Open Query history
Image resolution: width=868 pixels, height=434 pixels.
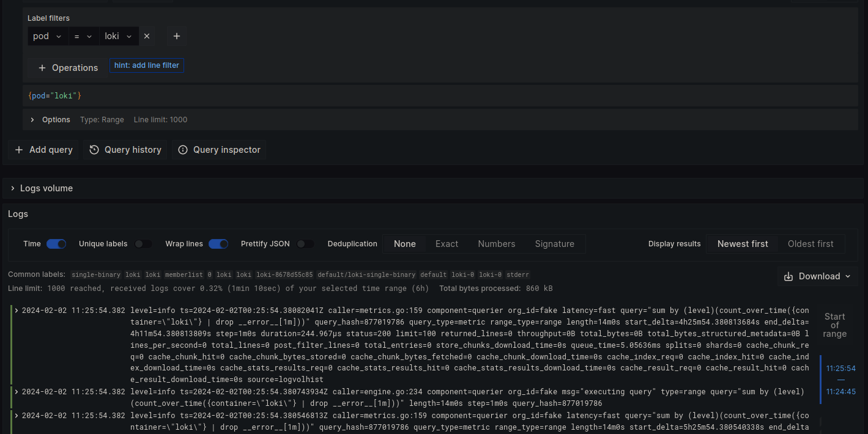coord(125,150)
